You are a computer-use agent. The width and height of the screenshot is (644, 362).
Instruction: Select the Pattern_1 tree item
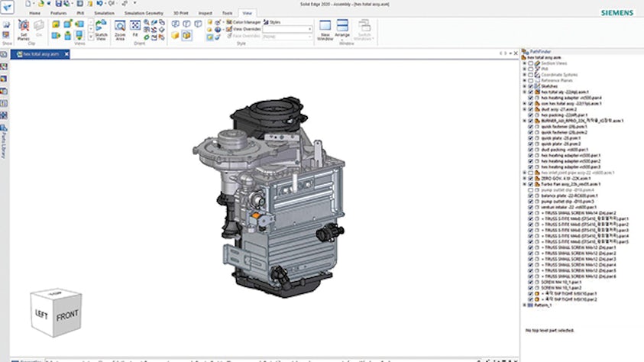point(543,305)
